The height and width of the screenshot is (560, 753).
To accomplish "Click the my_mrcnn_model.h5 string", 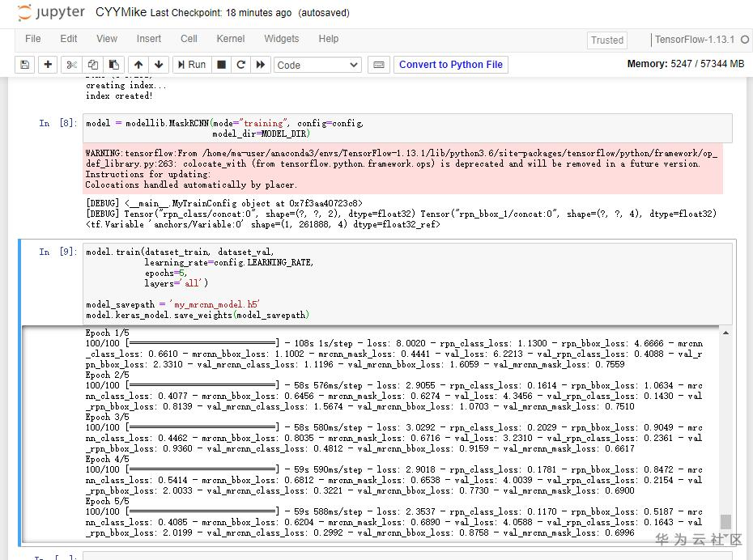I will (215, 305).
